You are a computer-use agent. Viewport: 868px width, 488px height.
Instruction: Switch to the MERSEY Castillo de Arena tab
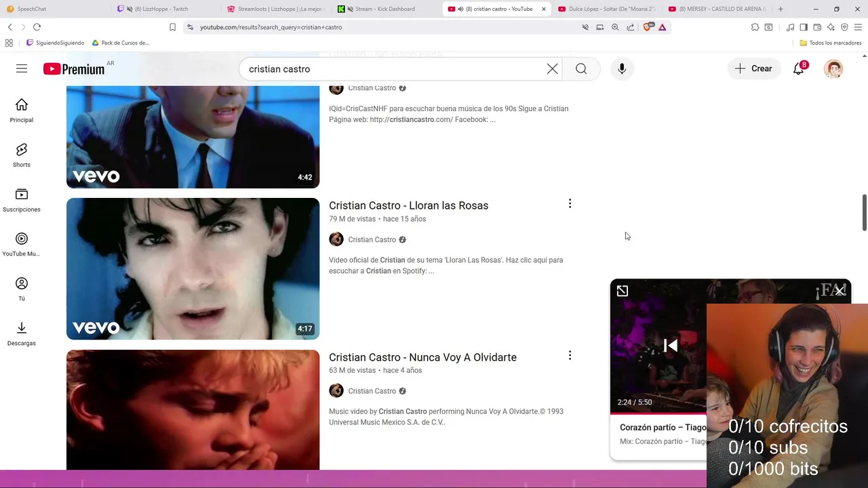(x=717, y=9)
